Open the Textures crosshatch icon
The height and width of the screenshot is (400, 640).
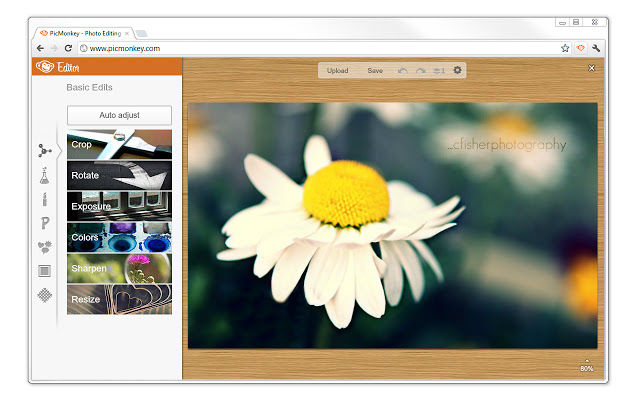[x=45, y=294]
